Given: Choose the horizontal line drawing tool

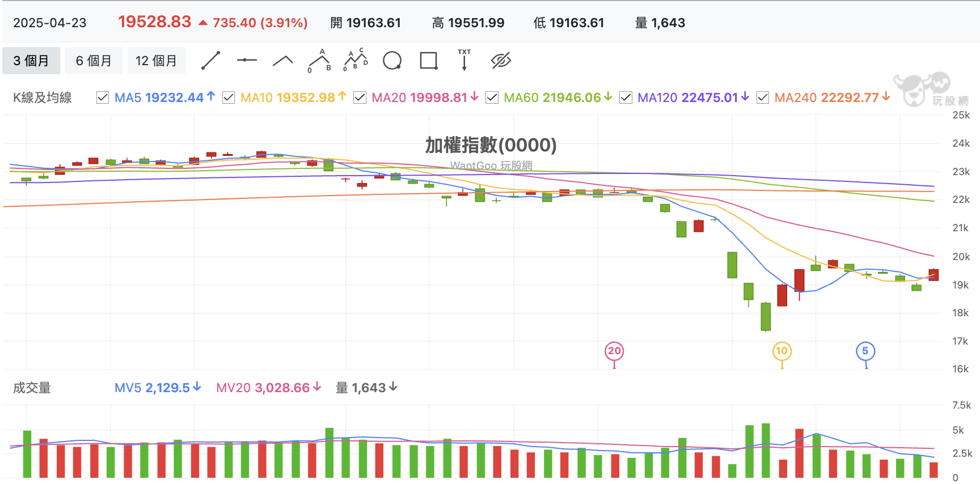Looking at the screenshot, I should [x=247, y=60].
